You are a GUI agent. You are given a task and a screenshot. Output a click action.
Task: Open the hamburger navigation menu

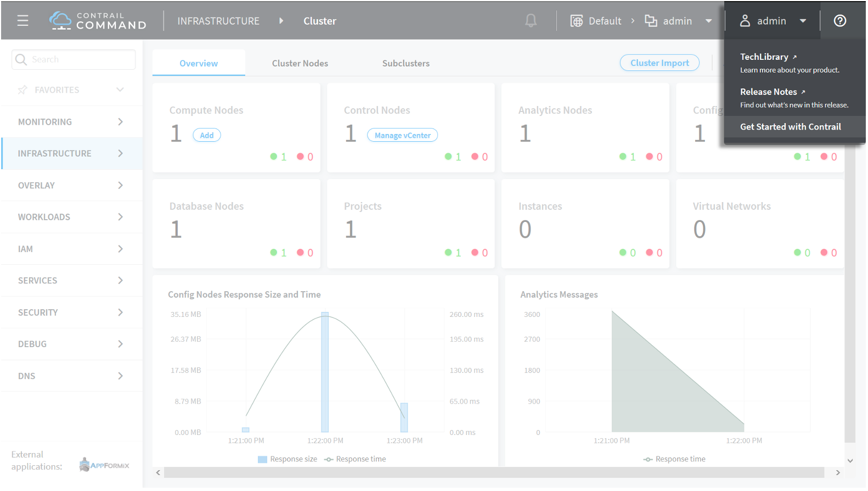pos(22,21)
